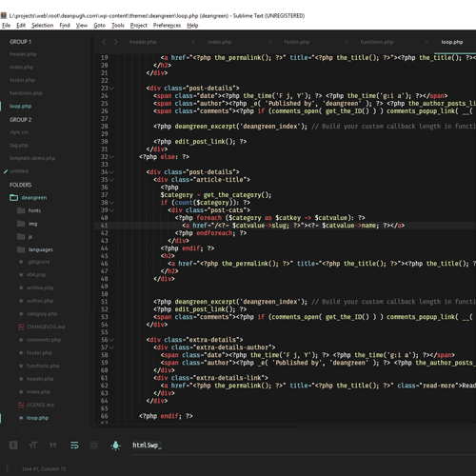
Task: Click the find input field containing html5wp
Action: click(304, 446)
